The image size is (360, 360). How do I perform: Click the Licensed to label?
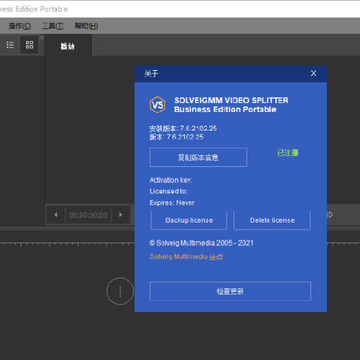click(x=168, y=191)
